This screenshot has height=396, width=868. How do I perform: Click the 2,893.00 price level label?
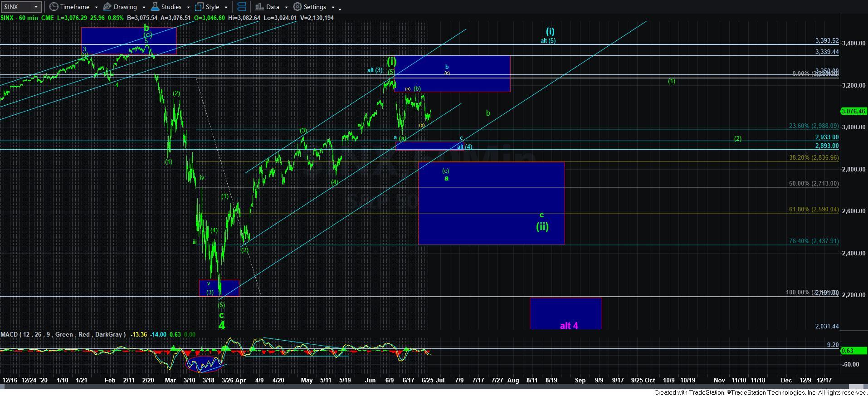[827, 146]
